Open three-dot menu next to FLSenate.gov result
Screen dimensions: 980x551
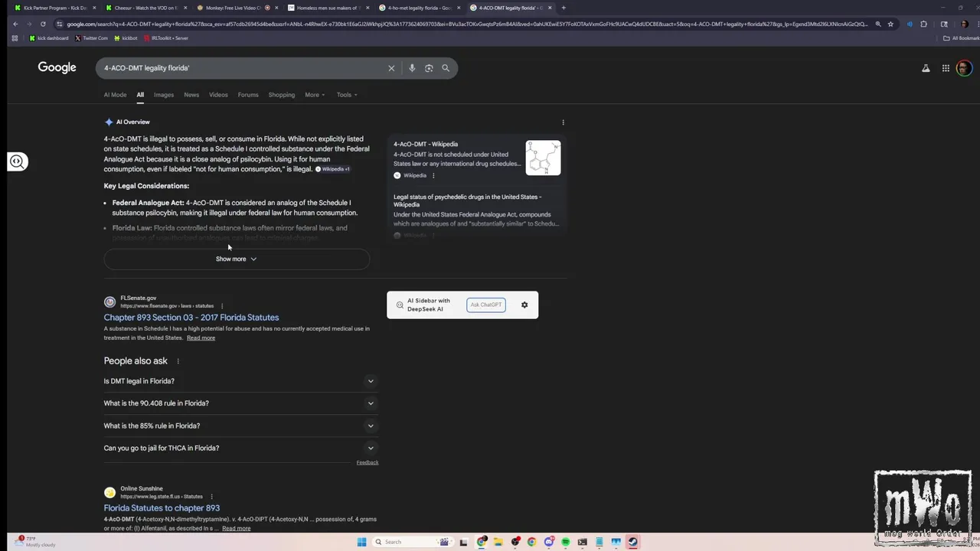222,306
